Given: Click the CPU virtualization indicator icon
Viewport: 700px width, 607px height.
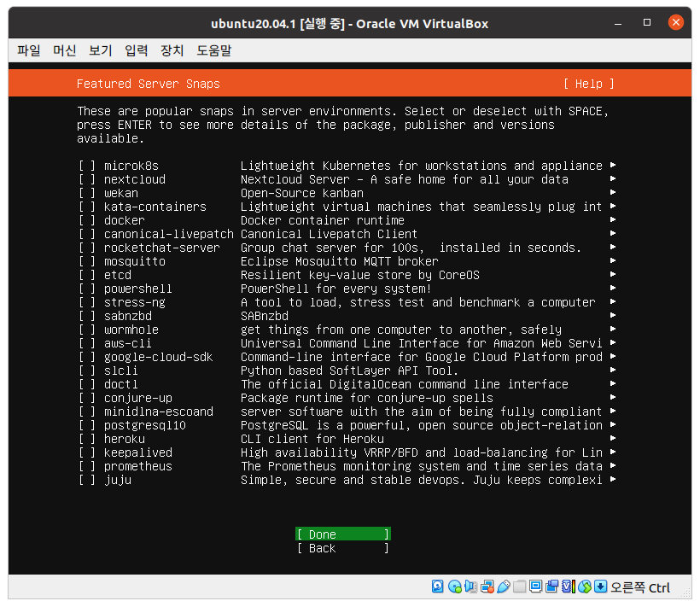Looking at the screenshot, I should (x=569, y=587).
